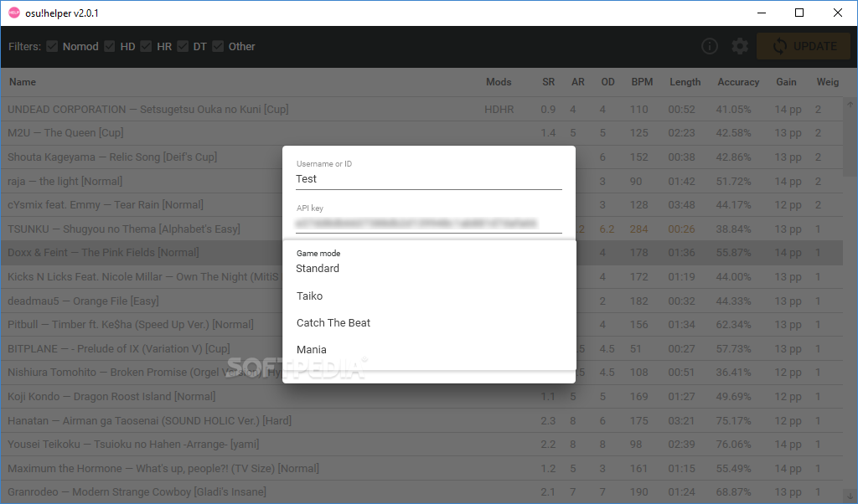Toggle the Nomod filter checkbox
This screenshot has width=858, height=504.
52,46
